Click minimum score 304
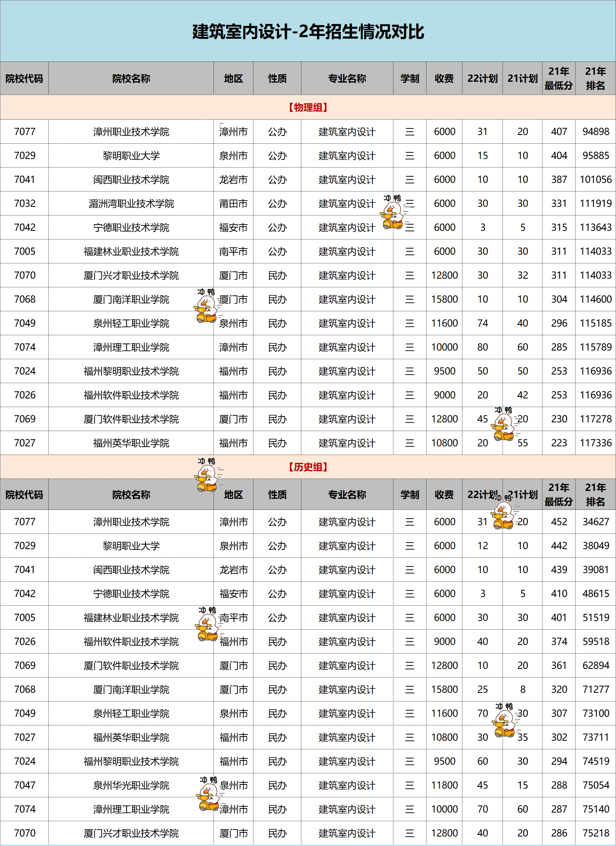Viewport: 616px width, 846px height. click(559, 299)
